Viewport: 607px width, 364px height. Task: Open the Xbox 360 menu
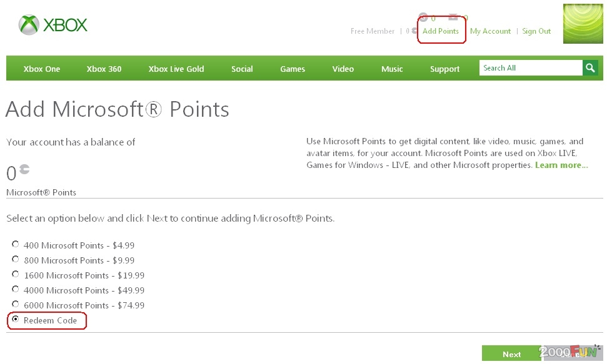click(x=104, y=69)
